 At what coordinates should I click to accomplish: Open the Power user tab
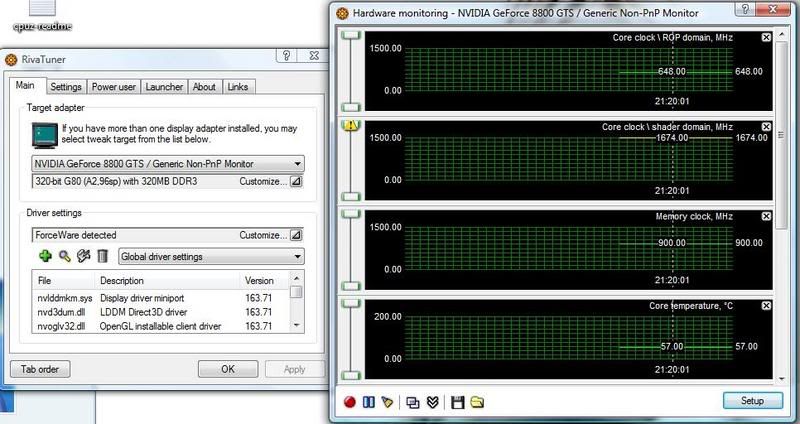pyautogui.click(x=114, y=87)
